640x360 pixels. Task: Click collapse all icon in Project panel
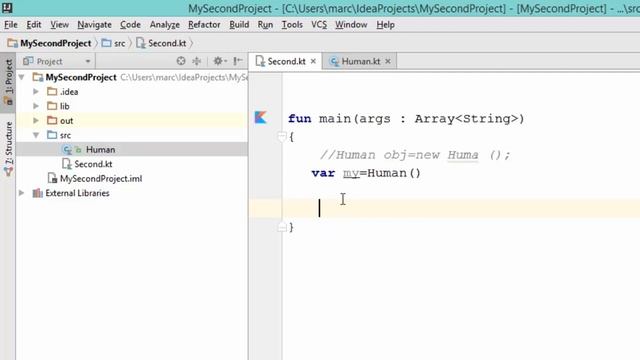197,61
